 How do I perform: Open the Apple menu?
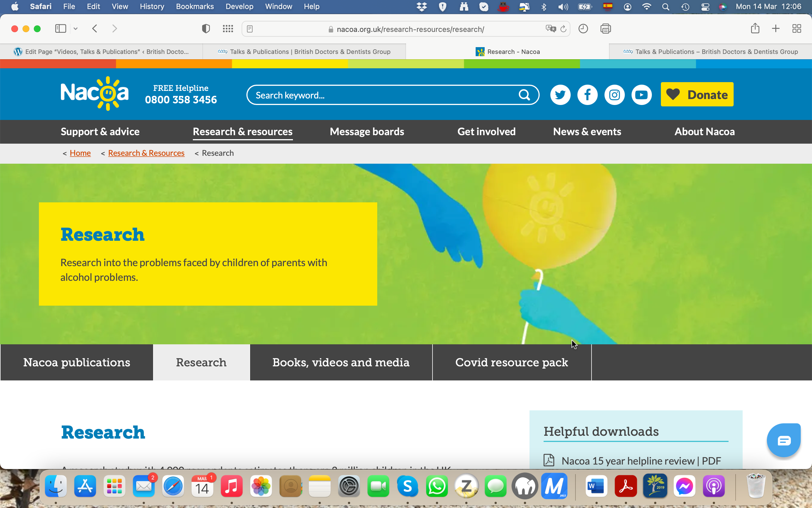coord(15,7)
